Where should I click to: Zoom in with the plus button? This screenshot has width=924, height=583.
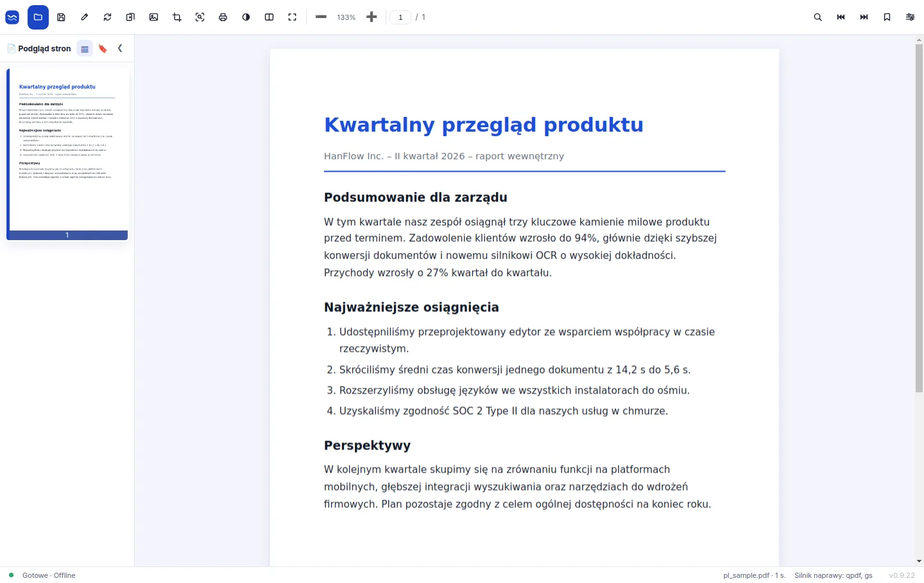click(x=372, y=17)
